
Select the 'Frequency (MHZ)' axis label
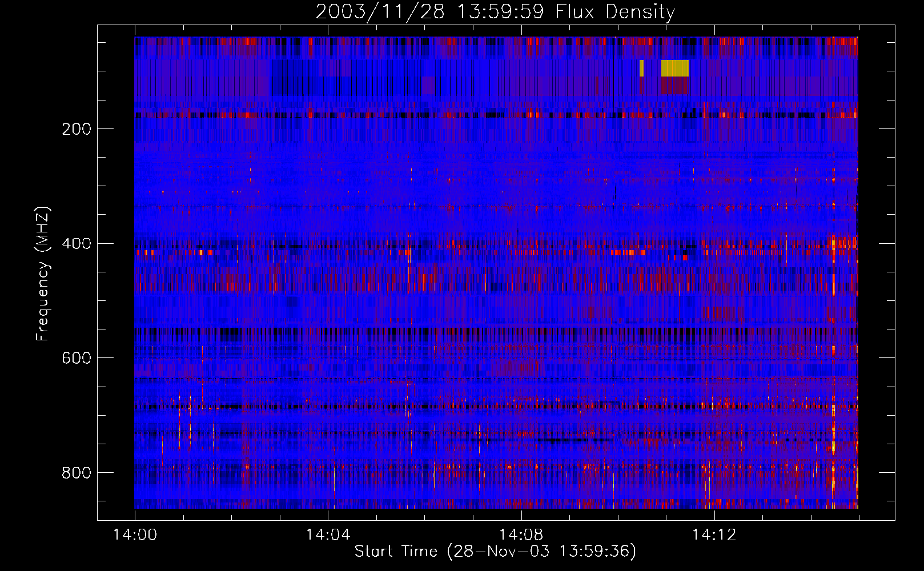[42, 274]
